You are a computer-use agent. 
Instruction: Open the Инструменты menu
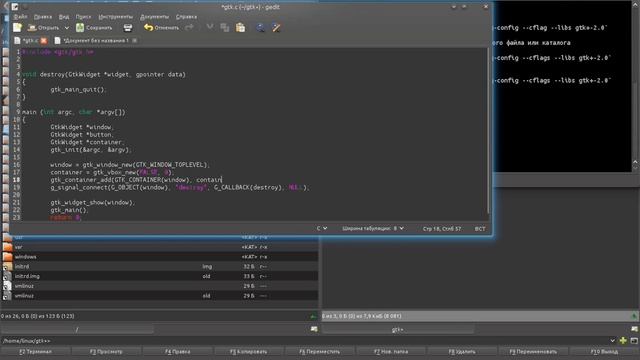[x=116, y=17]
